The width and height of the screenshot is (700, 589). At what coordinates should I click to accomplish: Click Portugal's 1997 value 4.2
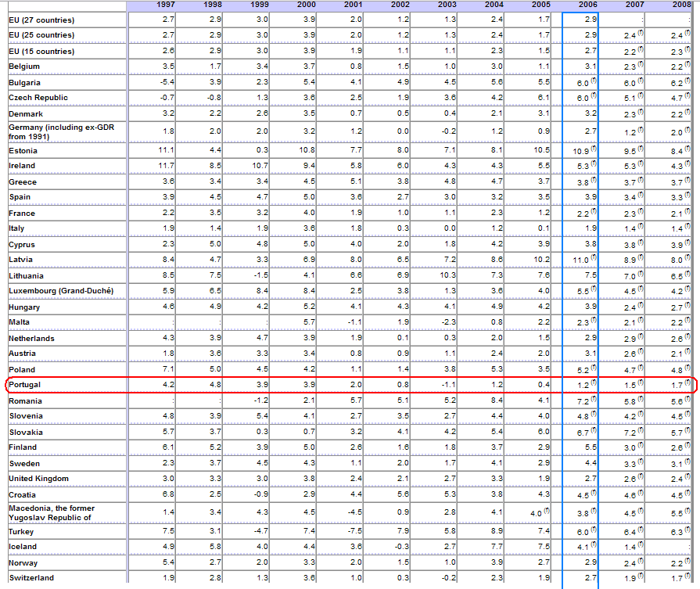point(169,385)
